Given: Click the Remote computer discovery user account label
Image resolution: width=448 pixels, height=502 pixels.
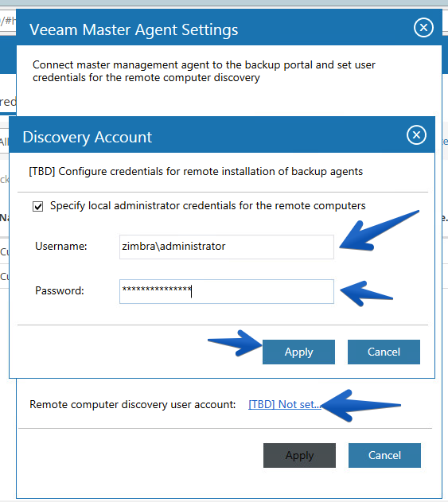Looking at the screenshot, I should pos(133,405).
